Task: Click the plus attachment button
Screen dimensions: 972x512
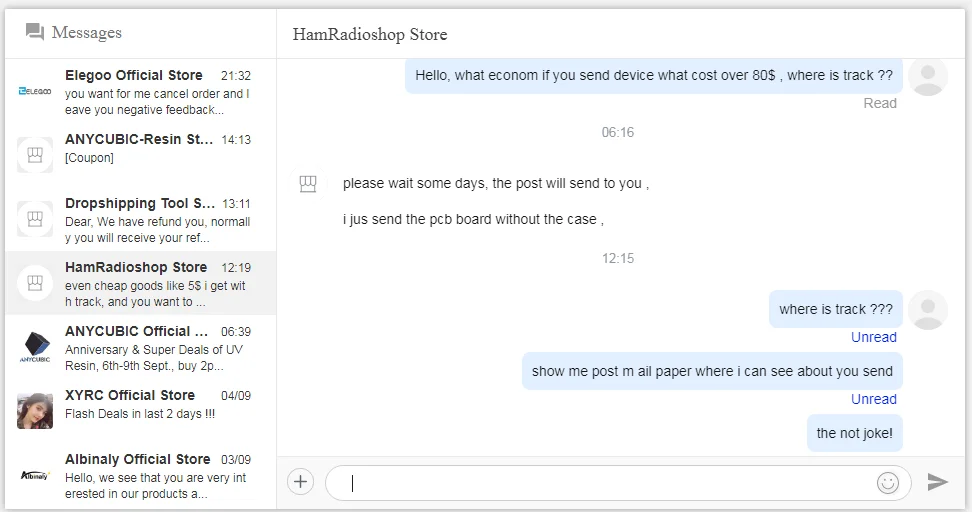Action: click(300, 482)
